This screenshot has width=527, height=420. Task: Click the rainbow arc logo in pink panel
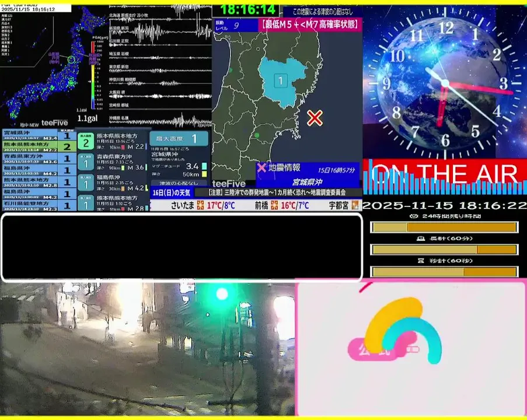(403, 331)
